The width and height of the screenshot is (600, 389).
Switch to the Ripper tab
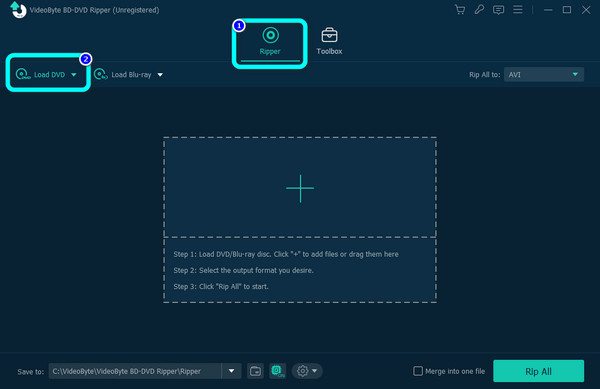[x=270, y=41]
